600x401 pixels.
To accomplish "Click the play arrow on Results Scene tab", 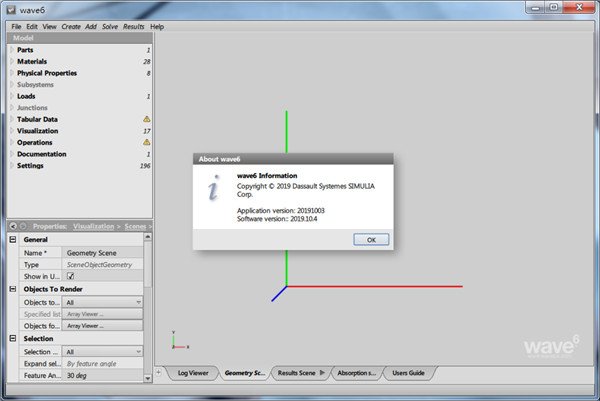I will point(322,372).
